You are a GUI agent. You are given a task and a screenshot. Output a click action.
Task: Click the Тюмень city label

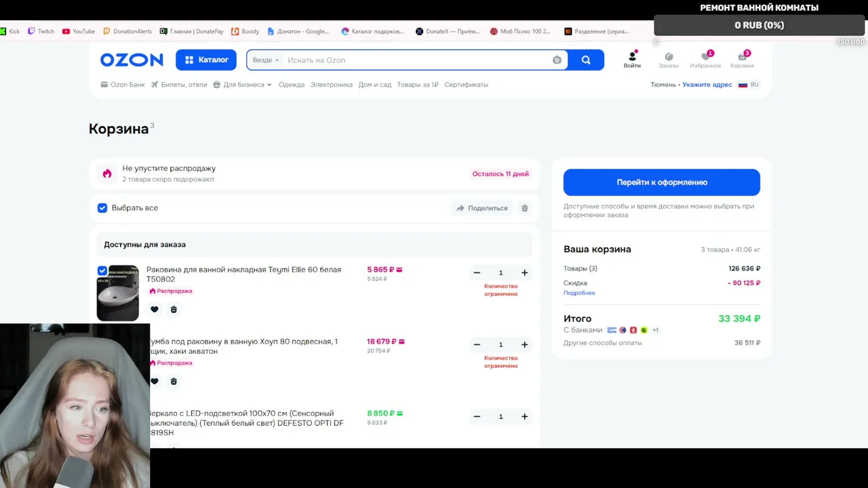tap(663, 85)
